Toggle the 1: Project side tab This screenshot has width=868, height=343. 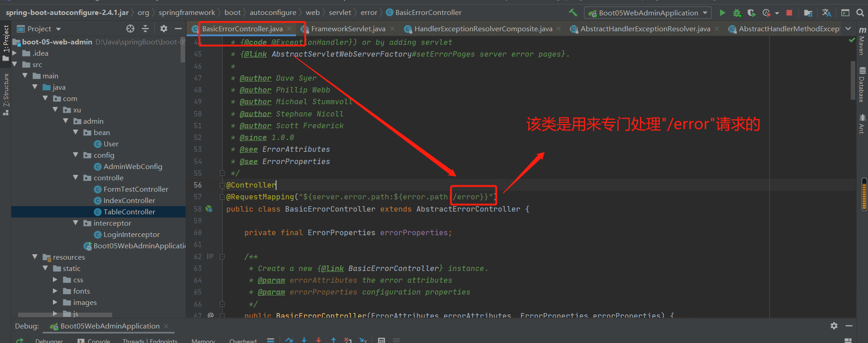tap(6, 43)
